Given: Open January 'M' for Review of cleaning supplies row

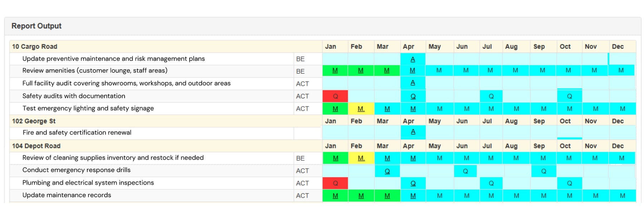Looking at the screenshot, I should tap(336, 158).
